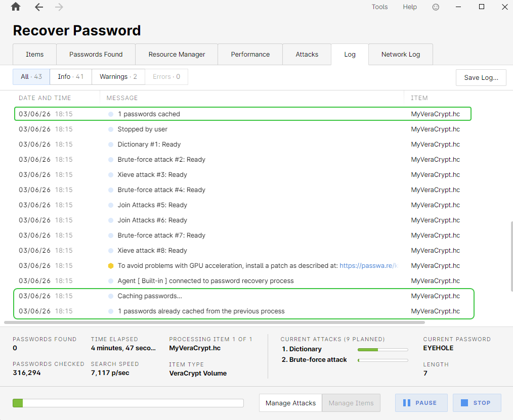Click the info dot beside Stopped by user
Screen dimensions: 513x420
tap(110, 129)
